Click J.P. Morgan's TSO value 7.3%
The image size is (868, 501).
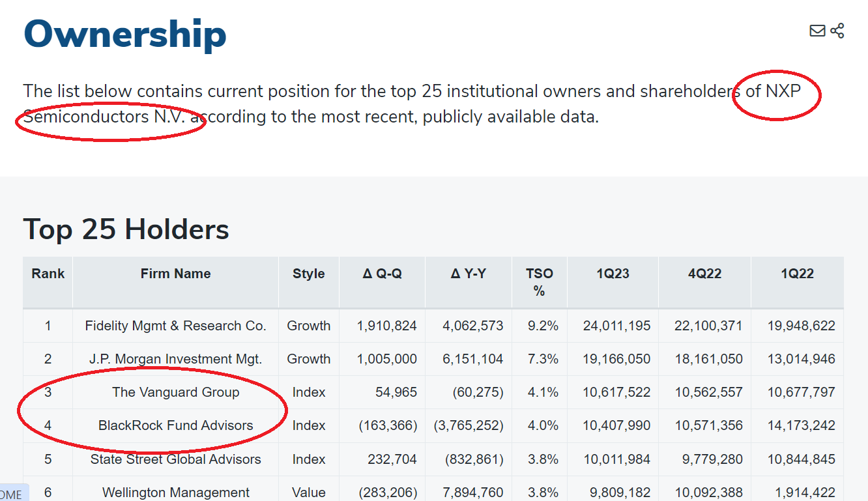543,359
